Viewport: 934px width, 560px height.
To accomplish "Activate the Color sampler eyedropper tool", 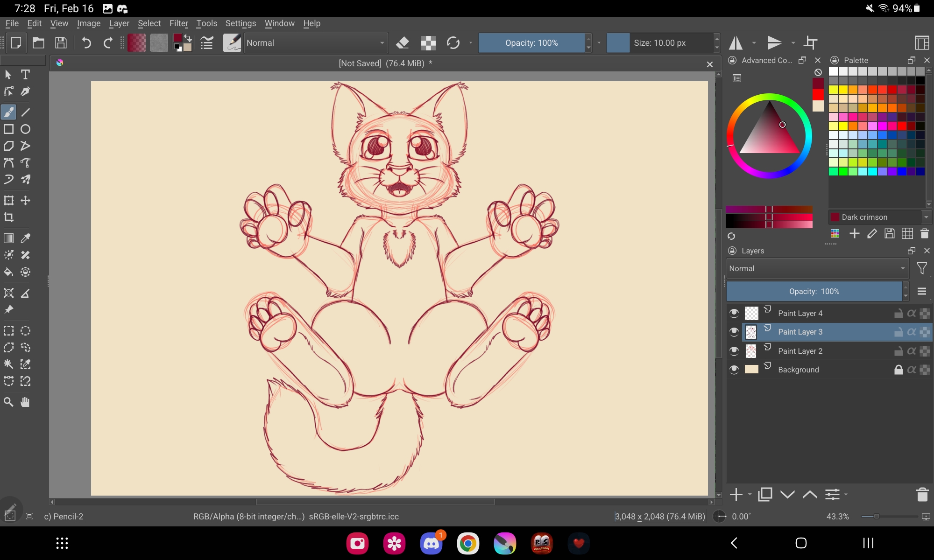I will tap(25, 238).
